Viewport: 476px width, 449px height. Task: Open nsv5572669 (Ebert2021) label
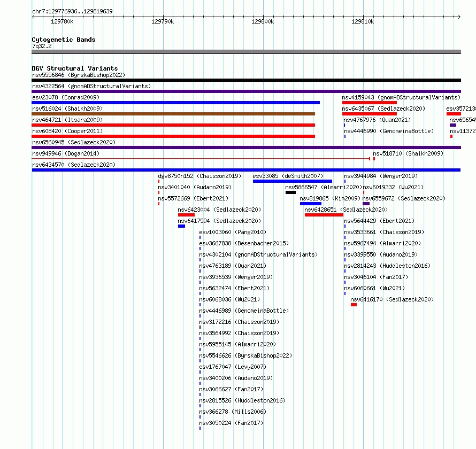tap(193, 198)
